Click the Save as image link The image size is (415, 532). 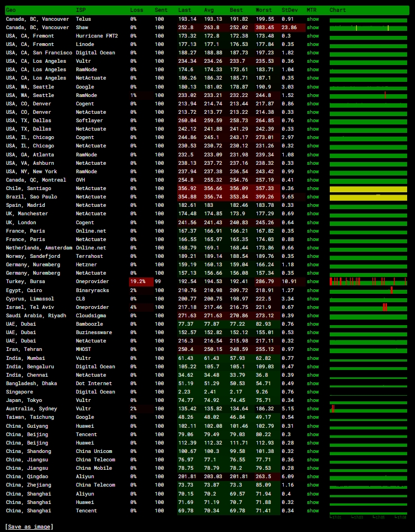29,527
